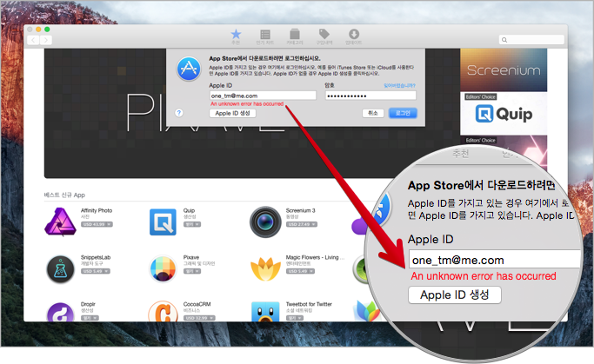The image size is (594, 364).
Task: Click the blue App Store icon in dialog
Action: [189, 69]
